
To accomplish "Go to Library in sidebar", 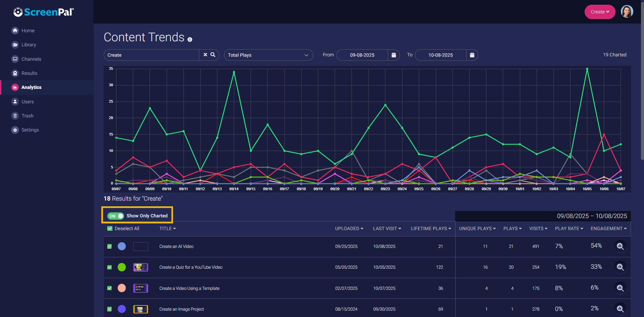I will coord(29,45).
